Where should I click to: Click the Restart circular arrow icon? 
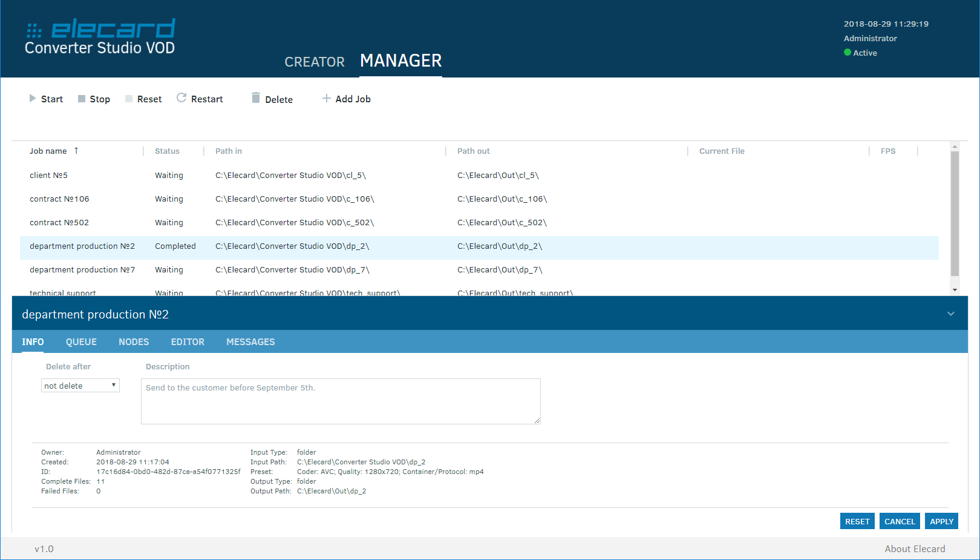coord(181,98)
